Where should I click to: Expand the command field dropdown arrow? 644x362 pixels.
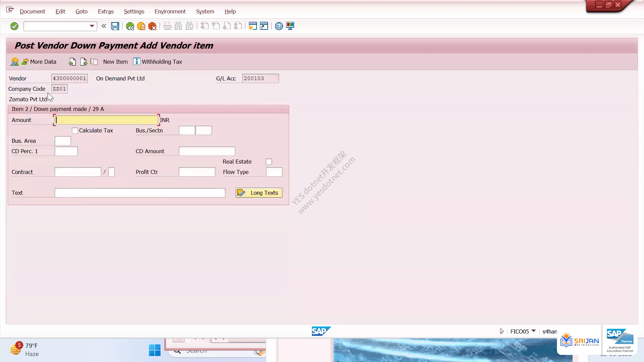pos(92,26)
